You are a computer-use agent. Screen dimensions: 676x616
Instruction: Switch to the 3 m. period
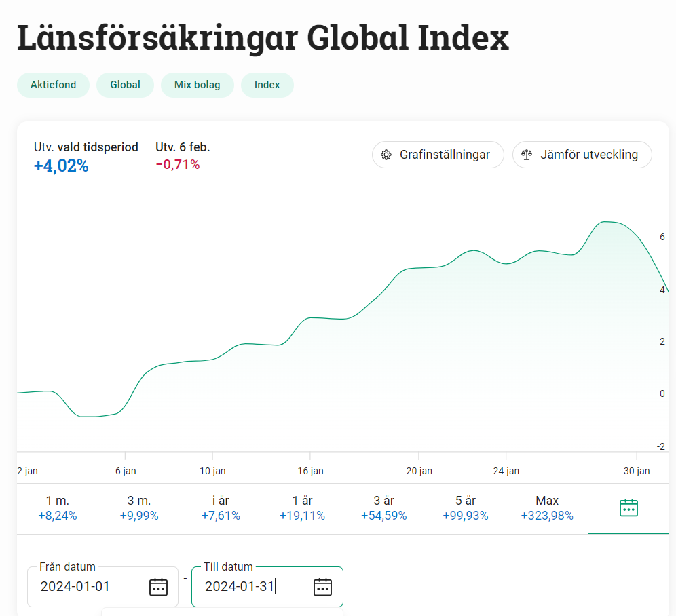[x=139, y=508]
